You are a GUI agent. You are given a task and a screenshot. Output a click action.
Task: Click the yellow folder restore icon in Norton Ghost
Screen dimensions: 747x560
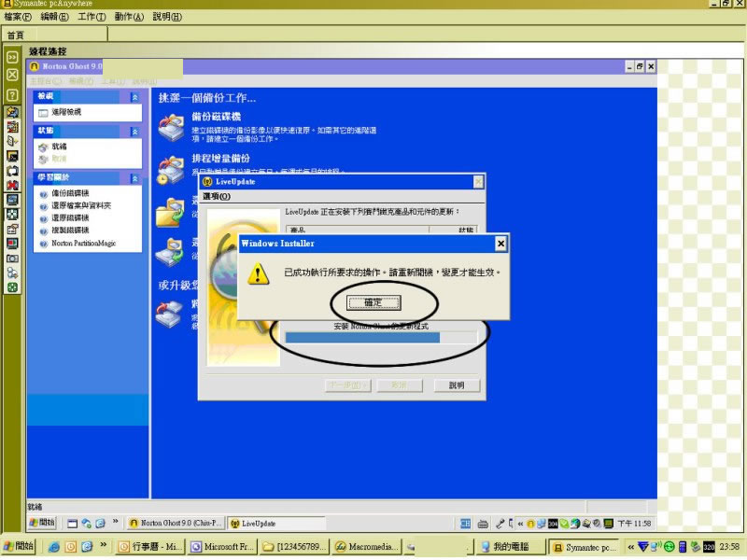tap(170, 213)
